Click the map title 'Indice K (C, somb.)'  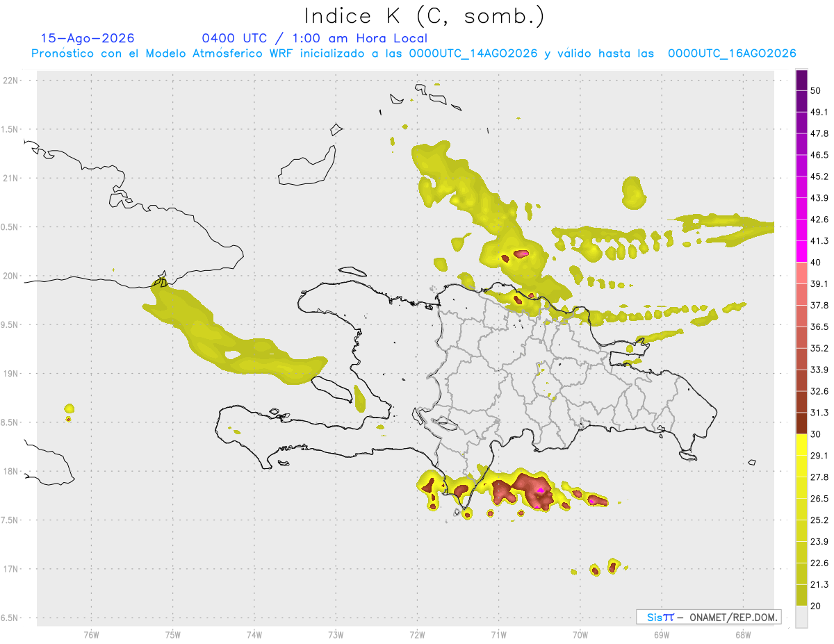(x=424, y=16)
